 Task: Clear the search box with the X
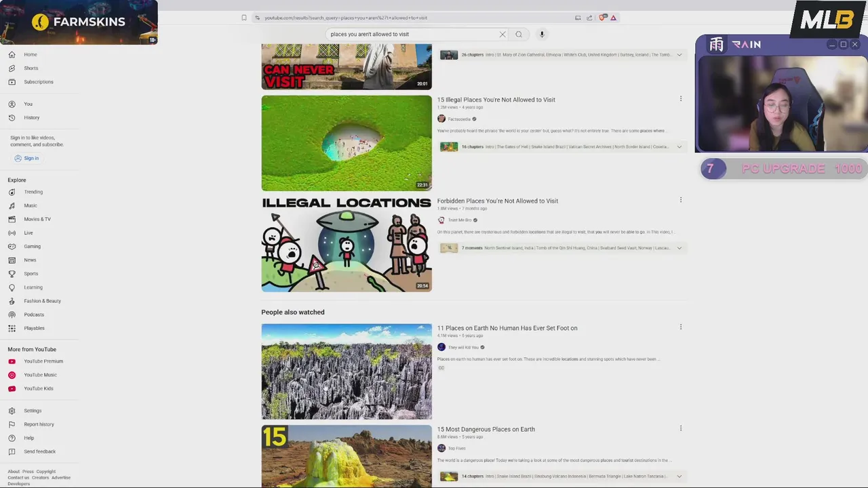(x=502, y=34)
